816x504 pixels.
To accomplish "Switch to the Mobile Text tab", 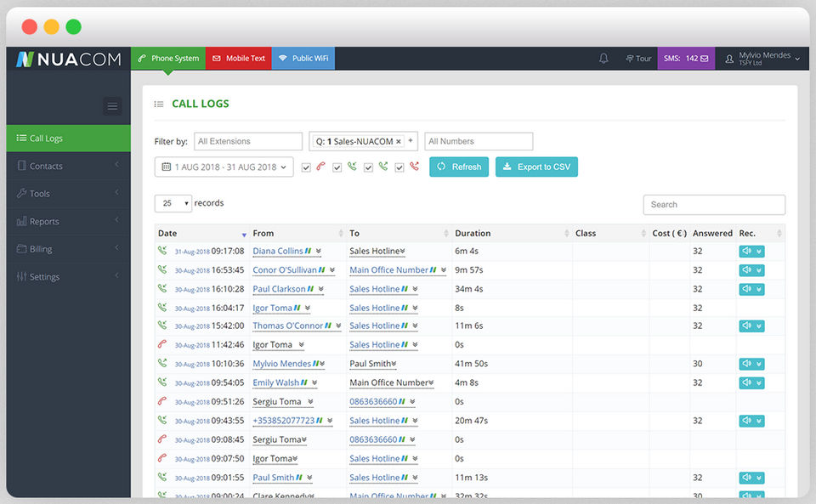I will [239, 59].
